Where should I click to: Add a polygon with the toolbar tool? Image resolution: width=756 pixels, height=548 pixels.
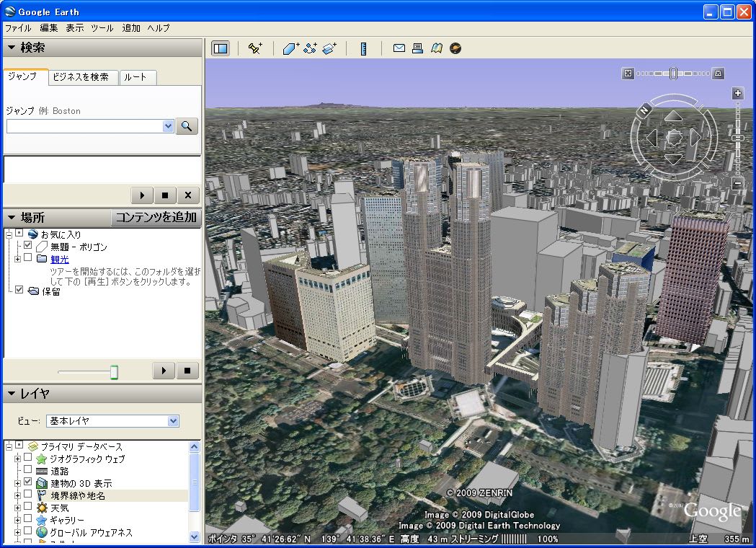coord(290,48)
